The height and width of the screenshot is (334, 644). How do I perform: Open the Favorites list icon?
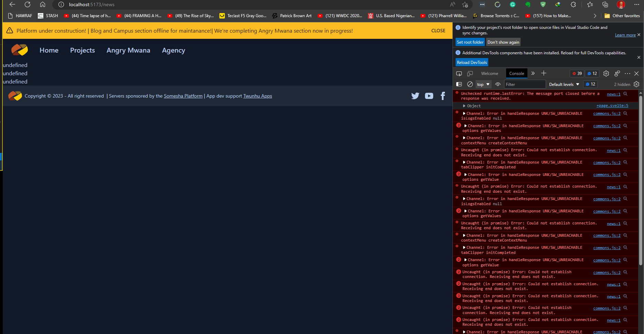(x=590, y=4)
